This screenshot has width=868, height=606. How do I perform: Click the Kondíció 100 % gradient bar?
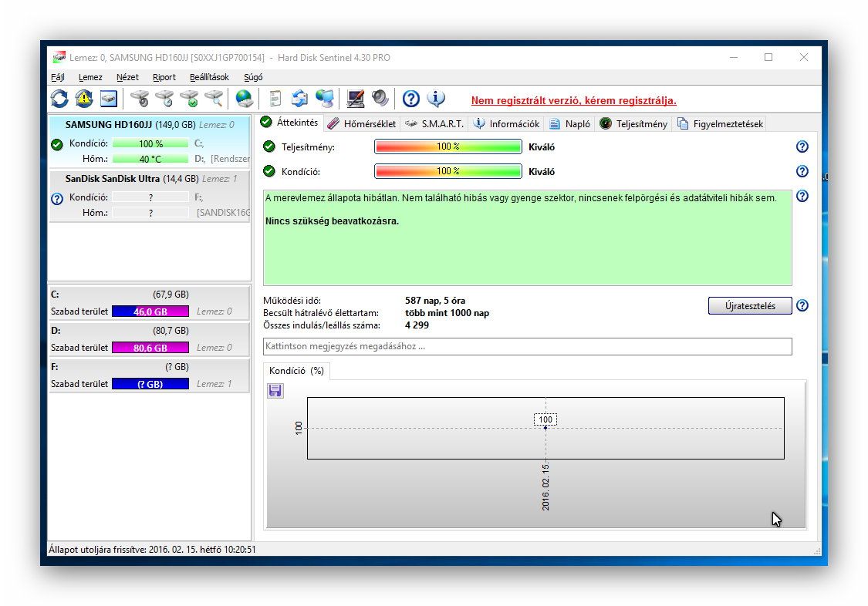(x=448, y=171)
